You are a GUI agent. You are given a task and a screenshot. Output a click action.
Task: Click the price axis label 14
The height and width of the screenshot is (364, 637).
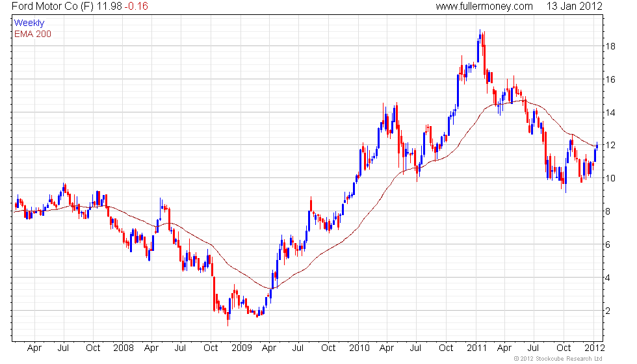coord(610,112)
